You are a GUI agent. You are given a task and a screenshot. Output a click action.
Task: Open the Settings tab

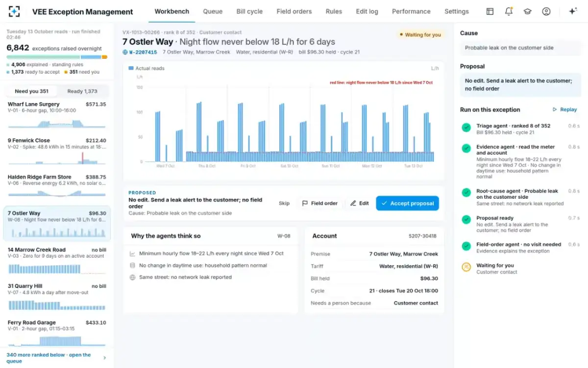tap(457, 11)
